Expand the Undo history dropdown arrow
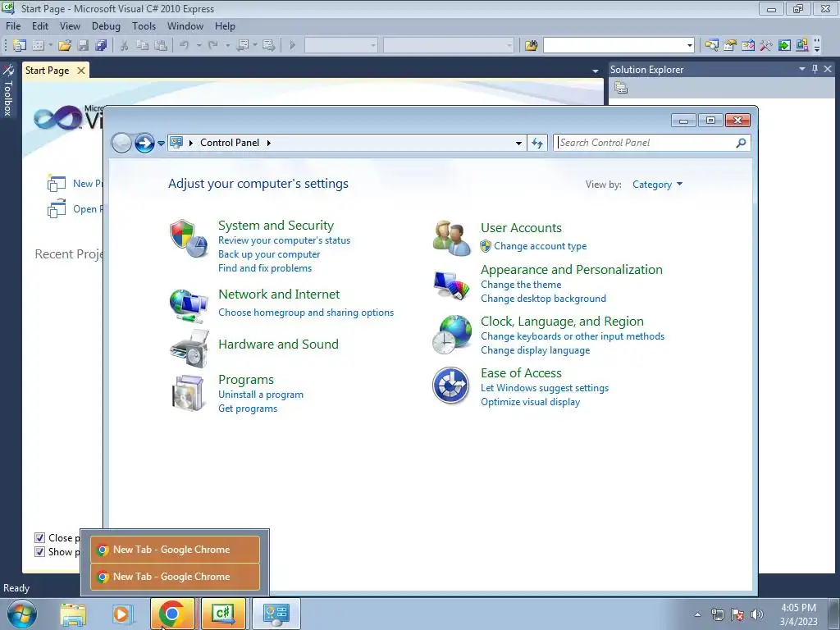The width and height of the screenshot is (840, 630). click(x=199, y=46)
